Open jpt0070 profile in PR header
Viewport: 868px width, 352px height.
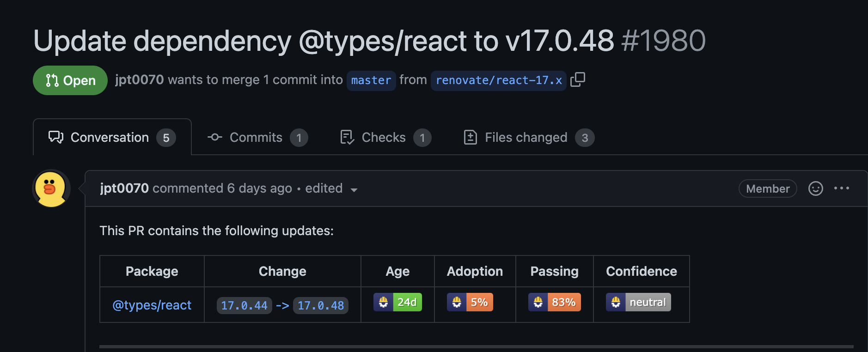coord(139,79)
